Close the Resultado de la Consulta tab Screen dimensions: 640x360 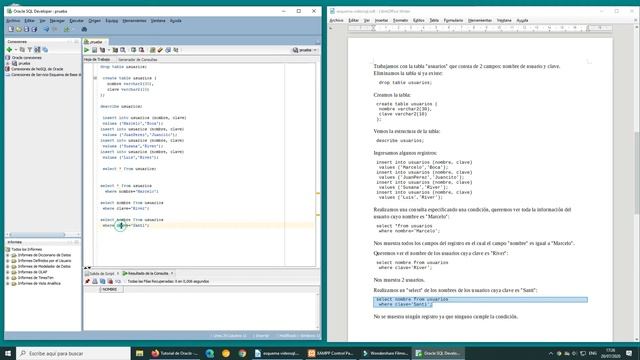[x=172, y=273]
